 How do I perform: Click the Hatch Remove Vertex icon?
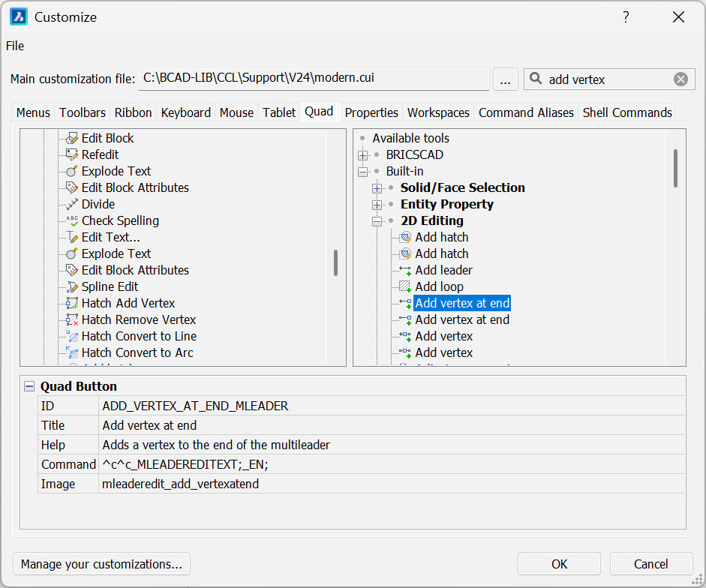(71, 320)
